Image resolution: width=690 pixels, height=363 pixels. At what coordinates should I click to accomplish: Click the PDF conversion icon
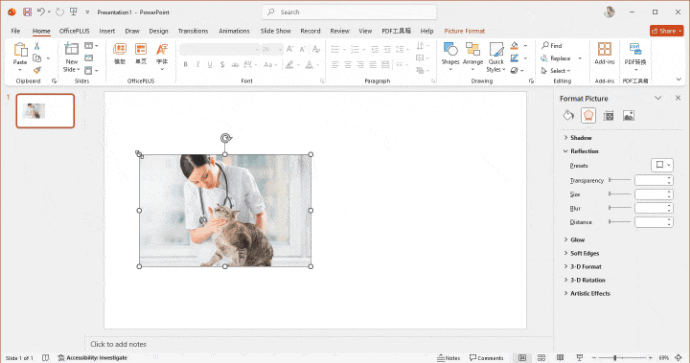pos(635,49)
